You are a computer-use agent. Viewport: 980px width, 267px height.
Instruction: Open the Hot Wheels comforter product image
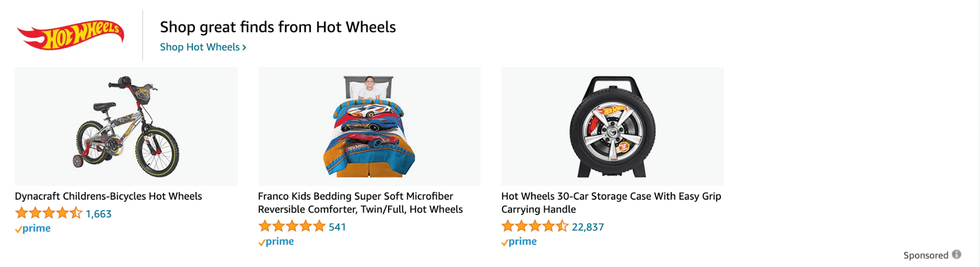pyautogui.click(x=369, y=127)
